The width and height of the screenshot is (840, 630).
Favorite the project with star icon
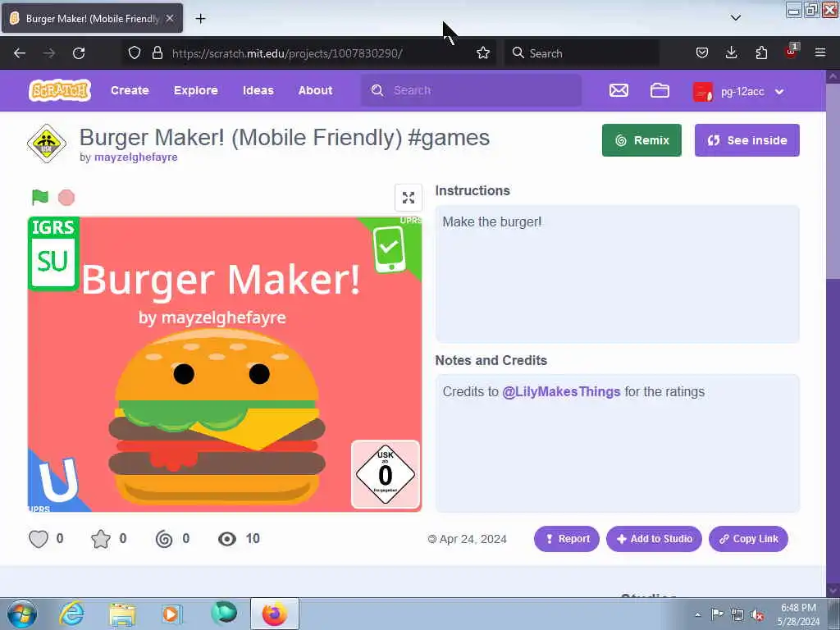101,538
